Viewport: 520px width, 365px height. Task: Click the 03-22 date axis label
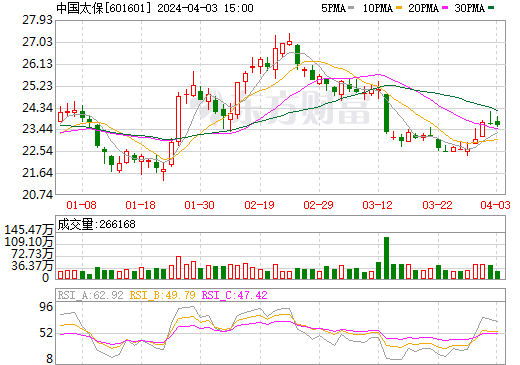coord(437,205)
